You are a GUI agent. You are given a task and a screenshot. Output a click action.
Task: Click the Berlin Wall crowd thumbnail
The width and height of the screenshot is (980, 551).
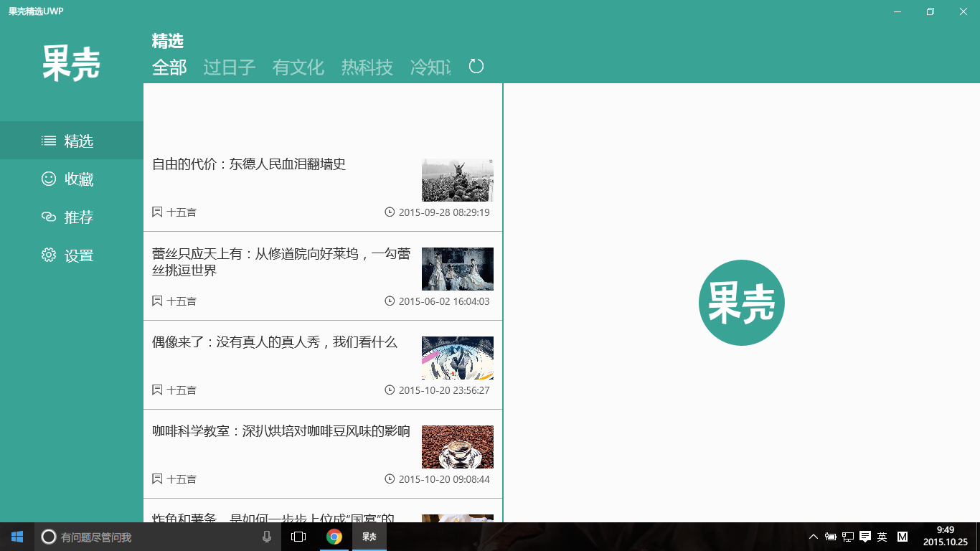click(458, 180)
